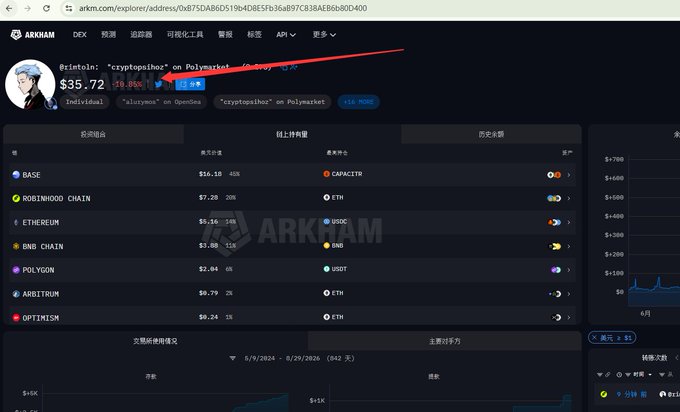Open the date range dropdown triangle
This screenshot has height=412, width=680.
click(233, 358)
